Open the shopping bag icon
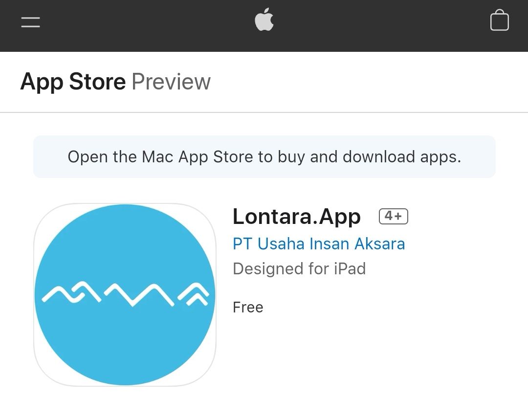The width and height of the screenshot is (528, 420). [499, 20]
